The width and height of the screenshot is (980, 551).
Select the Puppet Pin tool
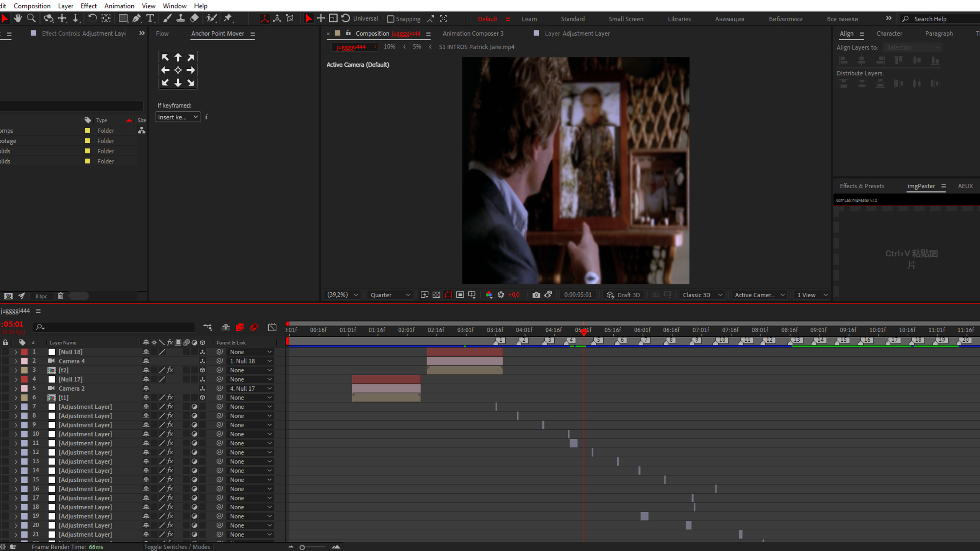point(228,18)
